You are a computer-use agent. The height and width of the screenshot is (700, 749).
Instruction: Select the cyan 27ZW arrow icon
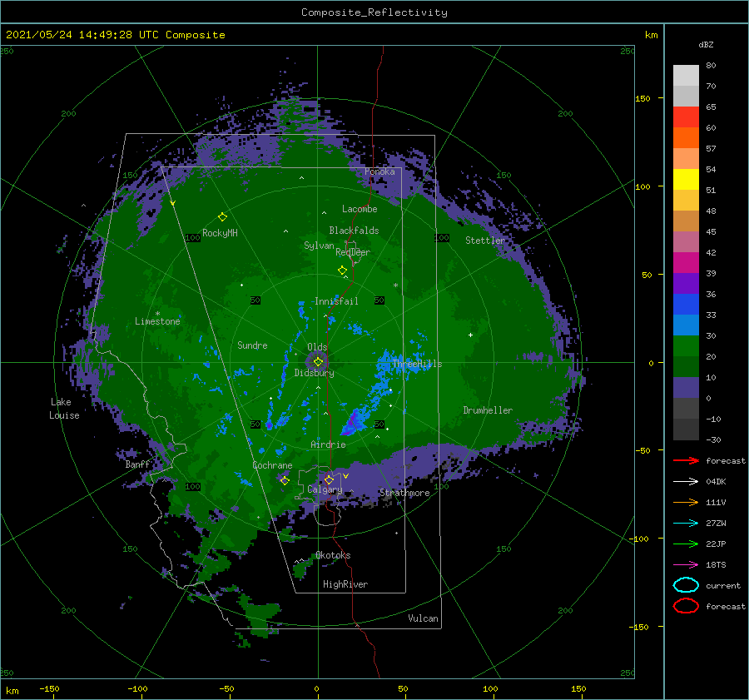point(686,524)
